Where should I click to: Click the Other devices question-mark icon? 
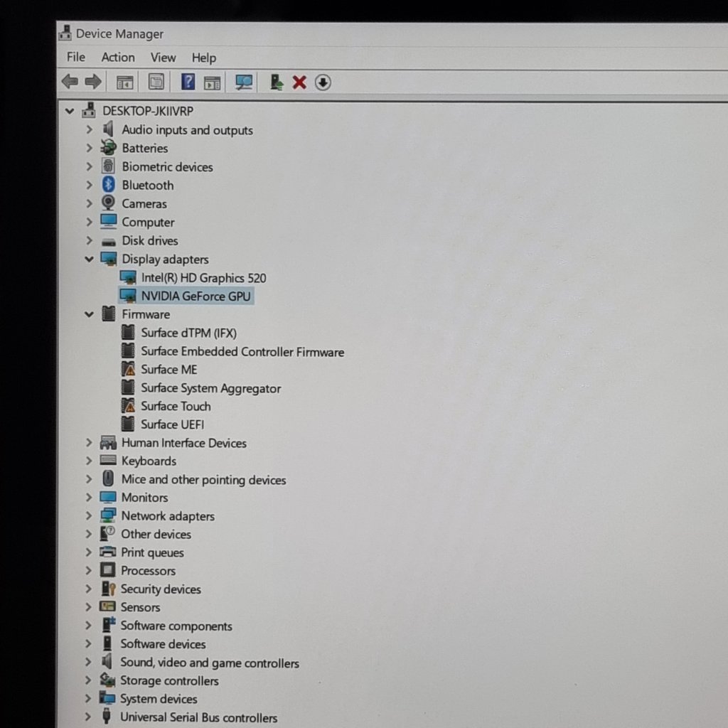click(x=108, y=533)
